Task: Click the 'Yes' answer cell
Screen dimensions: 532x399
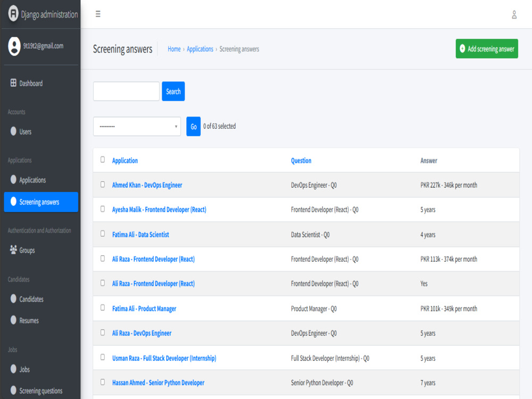Action: point(424,284)
